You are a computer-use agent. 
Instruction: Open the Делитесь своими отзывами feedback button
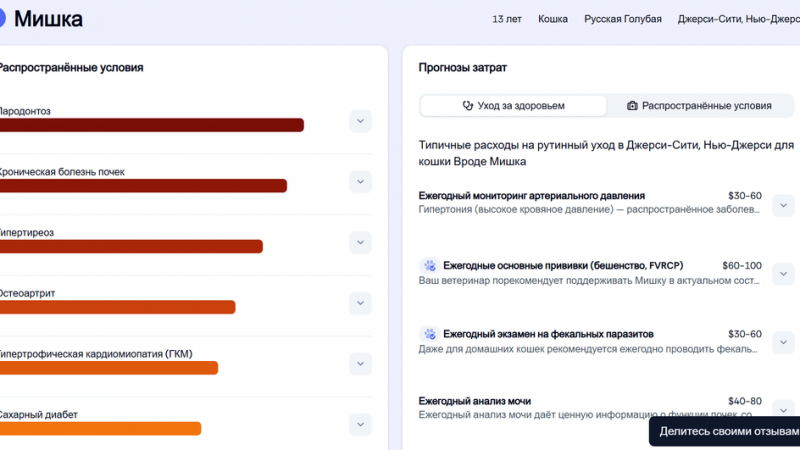tap(724, 432)
